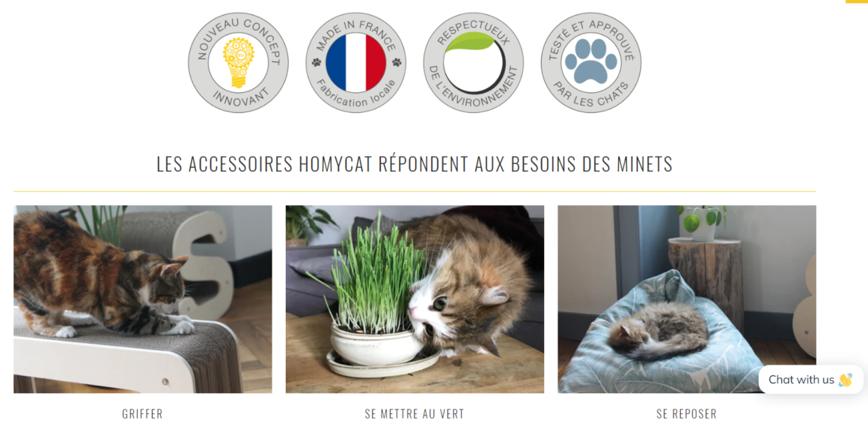The image size is (868, 426).
Task: Click the French flag in the badge
Action: [x=355, y=63]
